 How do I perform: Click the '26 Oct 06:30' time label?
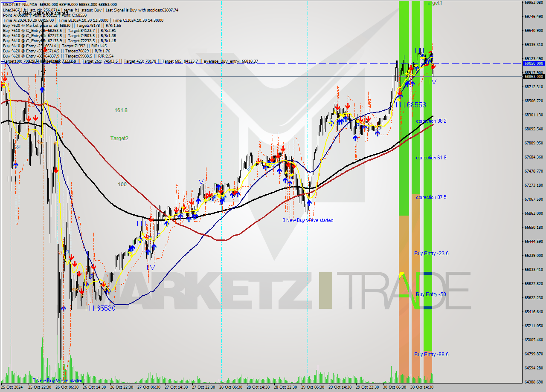(x=67, y=387)
